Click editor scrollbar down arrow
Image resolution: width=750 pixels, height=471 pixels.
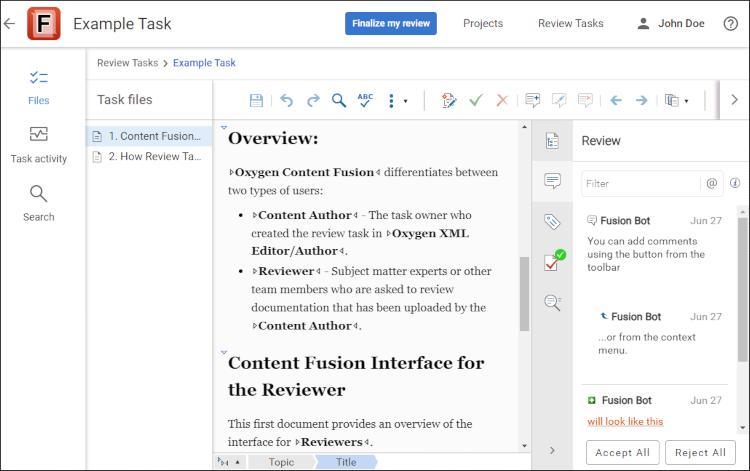click(x=524, y=446)
